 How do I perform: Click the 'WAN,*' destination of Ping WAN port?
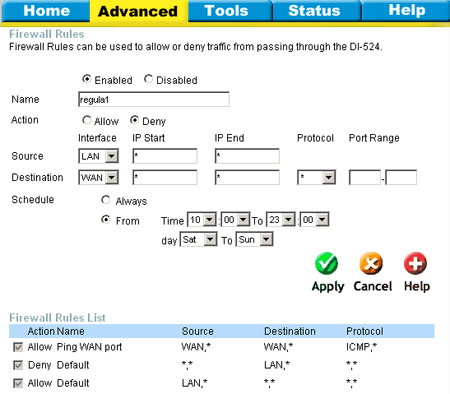278,347
